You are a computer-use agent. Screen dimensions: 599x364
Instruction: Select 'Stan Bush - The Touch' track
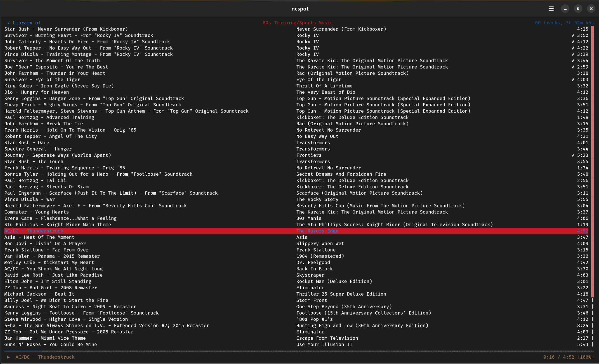pyautogui.click(x=296, y=162)
